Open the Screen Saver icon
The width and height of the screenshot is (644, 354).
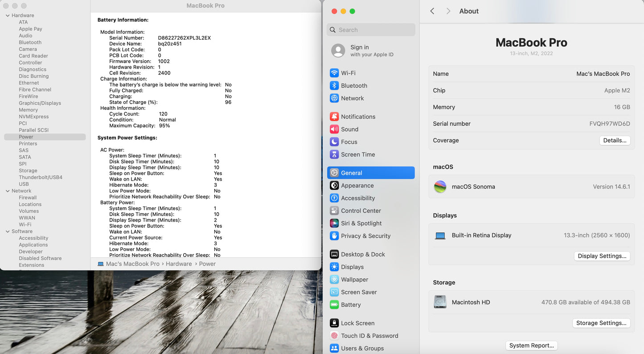334,292
